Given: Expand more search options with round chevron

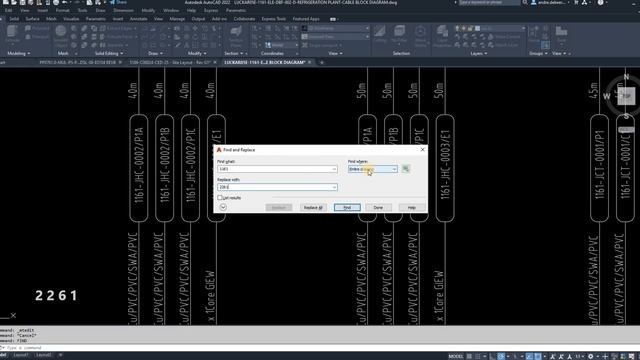Looking at the screenshot, I should pos(223,207).
